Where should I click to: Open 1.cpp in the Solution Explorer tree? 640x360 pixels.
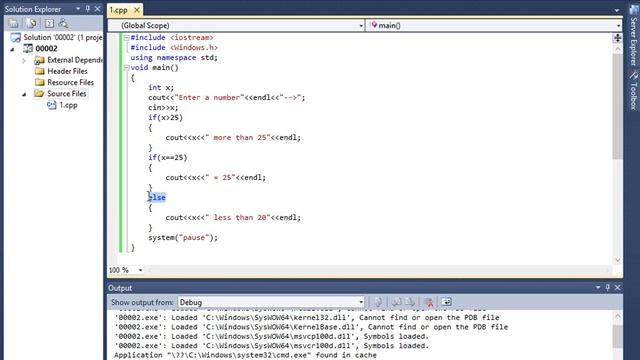pos(62,105)
